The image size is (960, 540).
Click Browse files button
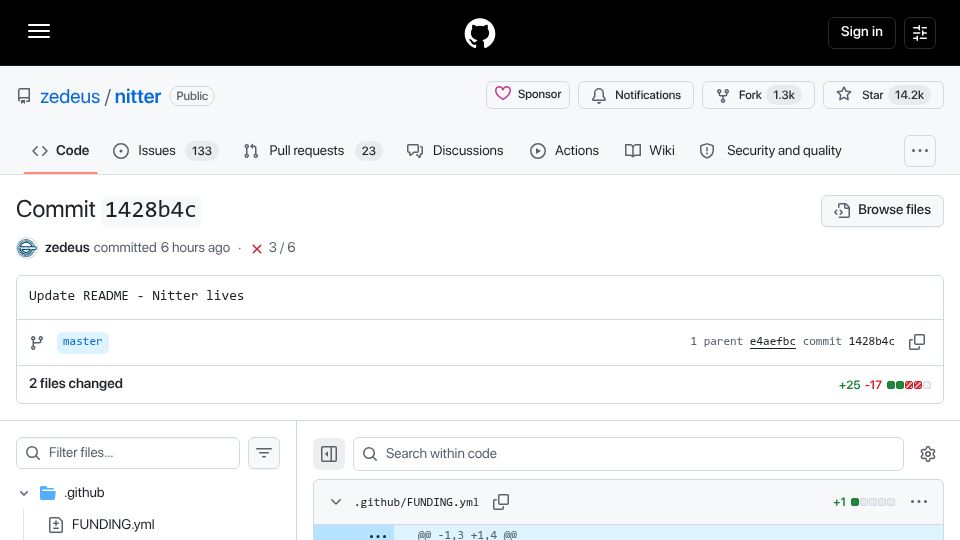tap(882, 211)
